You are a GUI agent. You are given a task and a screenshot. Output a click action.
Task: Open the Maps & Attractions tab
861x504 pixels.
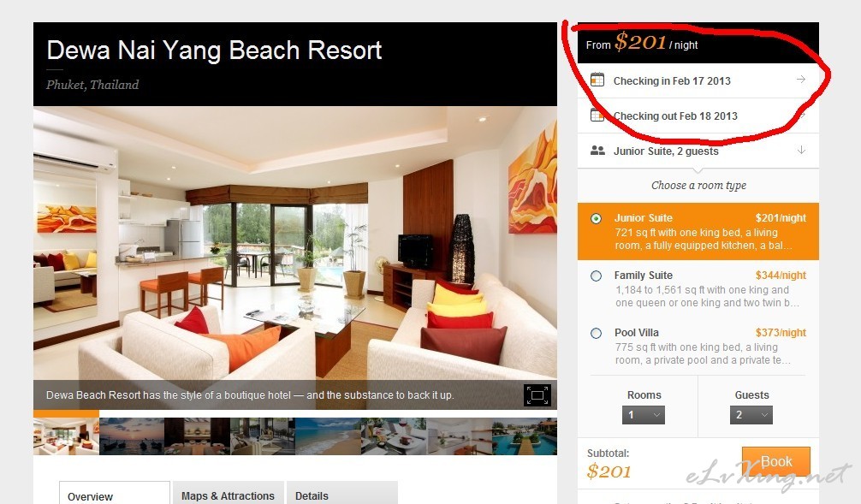pos(229,494)
